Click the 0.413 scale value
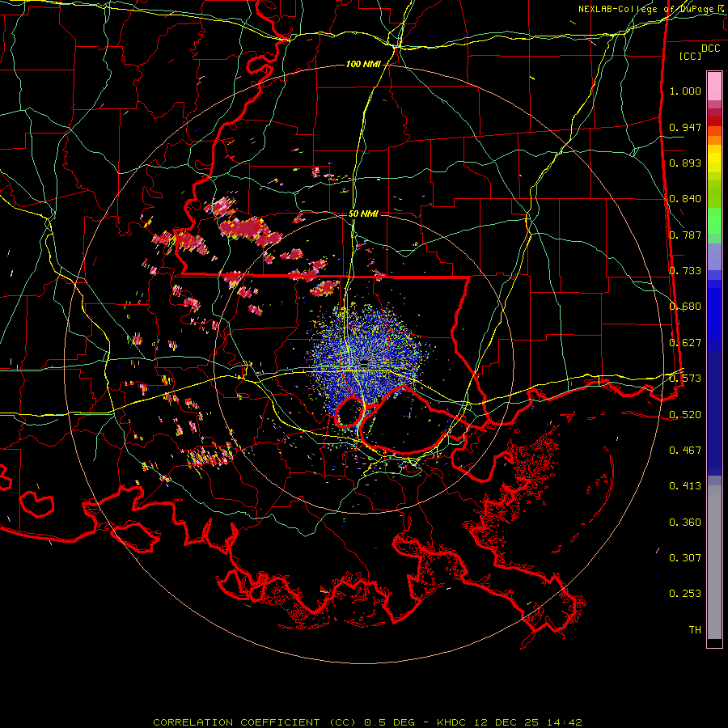The height and width of the screenshot is (728, 728). [685, 486]
